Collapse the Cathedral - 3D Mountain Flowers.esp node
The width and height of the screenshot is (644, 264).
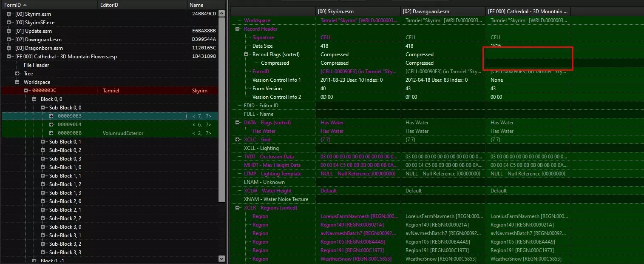9,57
